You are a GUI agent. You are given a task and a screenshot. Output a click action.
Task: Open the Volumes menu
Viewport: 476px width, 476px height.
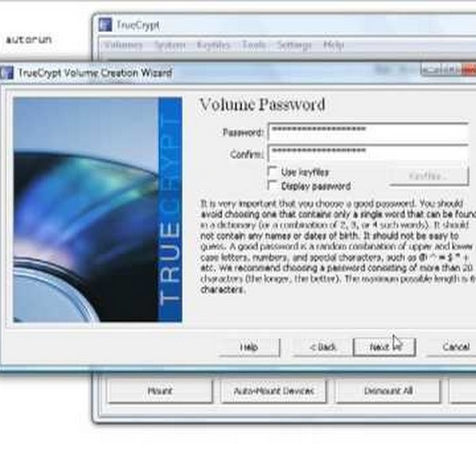pos(123,45)
